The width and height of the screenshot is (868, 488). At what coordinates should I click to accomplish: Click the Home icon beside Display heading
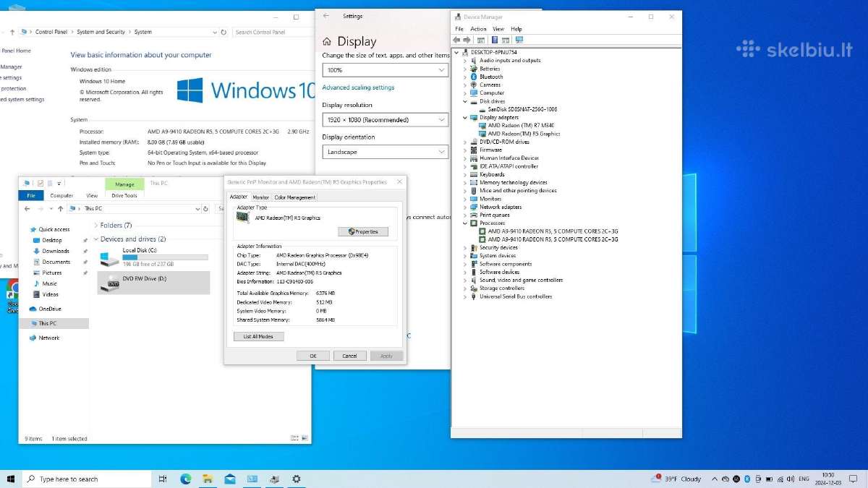327,42
